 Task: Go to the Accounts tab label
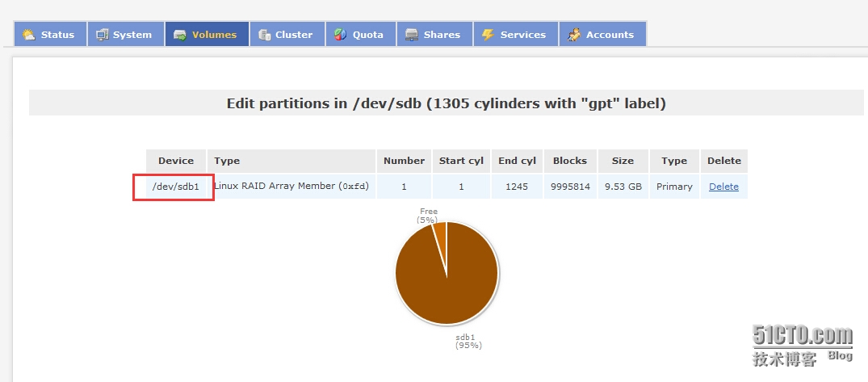[x=610, y=35]
